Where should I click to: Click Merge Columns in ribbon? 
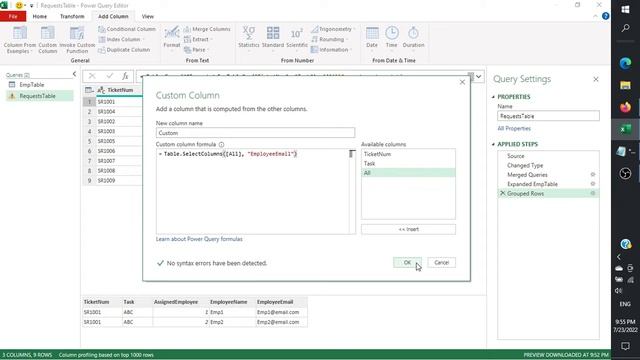[207, 29]
